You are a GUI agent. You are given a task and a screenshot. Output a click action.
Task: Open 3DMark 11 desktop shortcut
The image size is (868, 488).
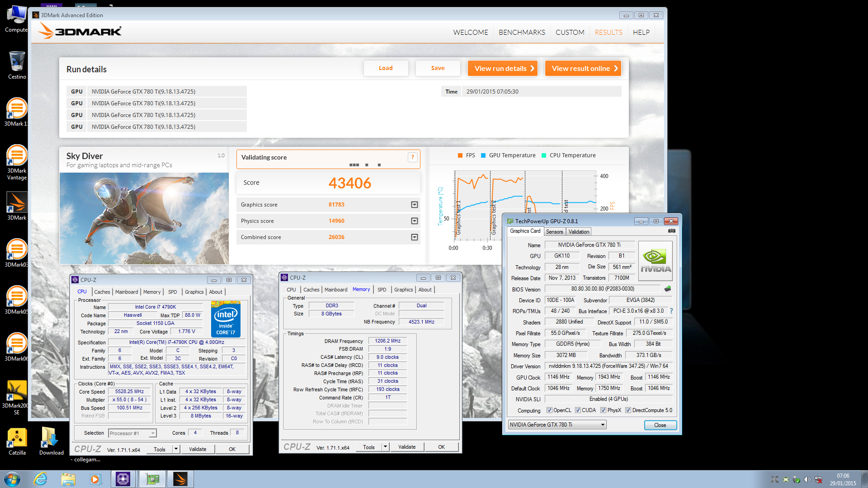[x=17, y=112]
